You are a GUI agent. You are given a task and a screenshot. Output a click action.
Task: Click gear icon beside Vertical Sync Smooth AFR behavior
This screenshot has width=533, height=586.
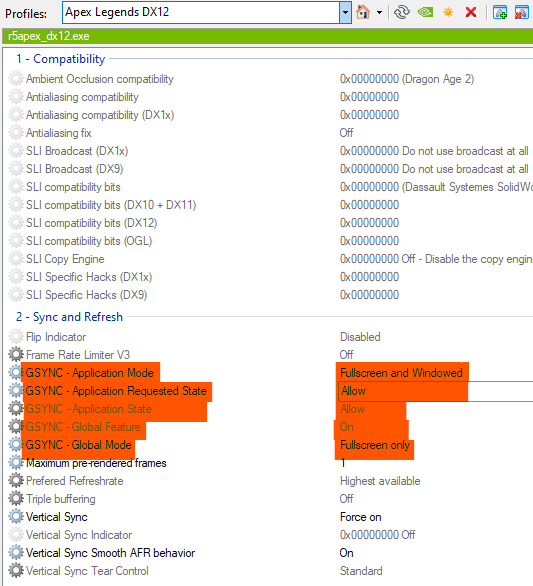coord(16,552)
